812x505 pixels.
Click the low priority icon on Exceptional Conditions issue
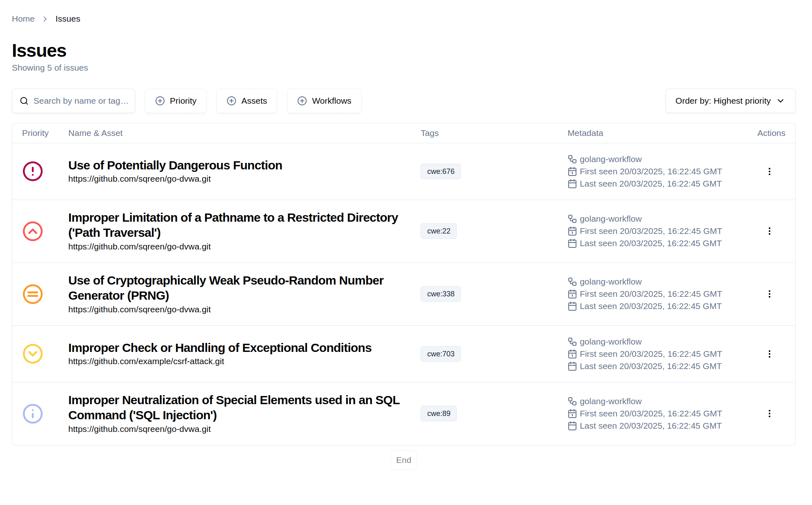coord(33,354)
